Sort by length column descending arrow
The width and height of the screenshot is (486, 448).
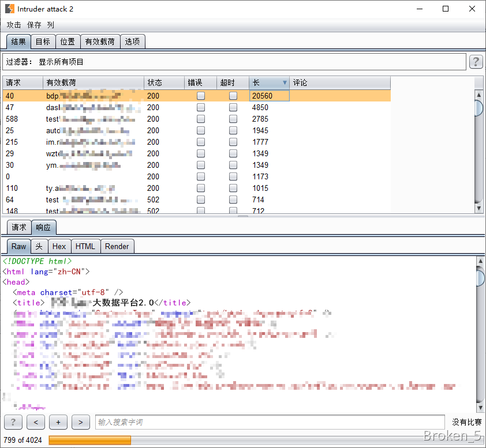point(285,83)
